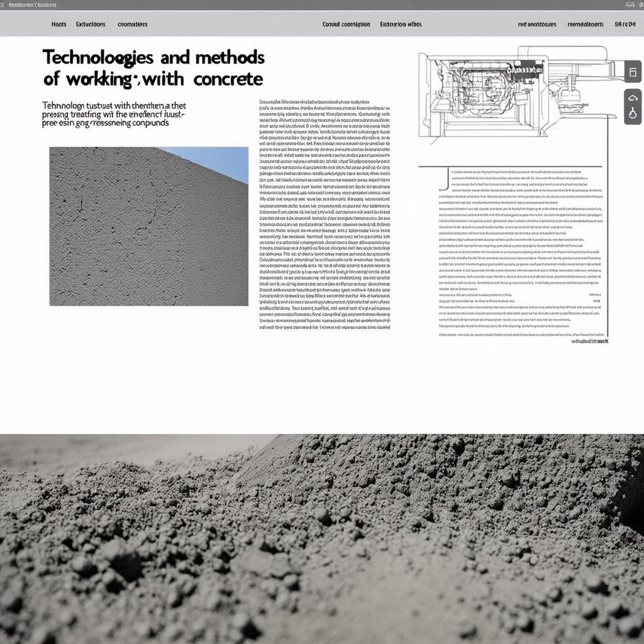Click the 'Exiteraion wibes' navigation link

[x=401, y=25]
